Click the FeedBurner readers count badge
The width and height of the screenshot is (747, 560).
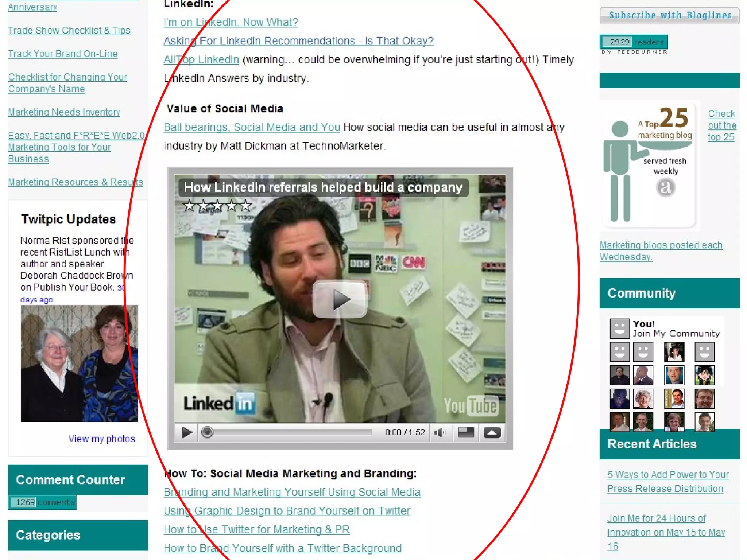coord(634,42)
